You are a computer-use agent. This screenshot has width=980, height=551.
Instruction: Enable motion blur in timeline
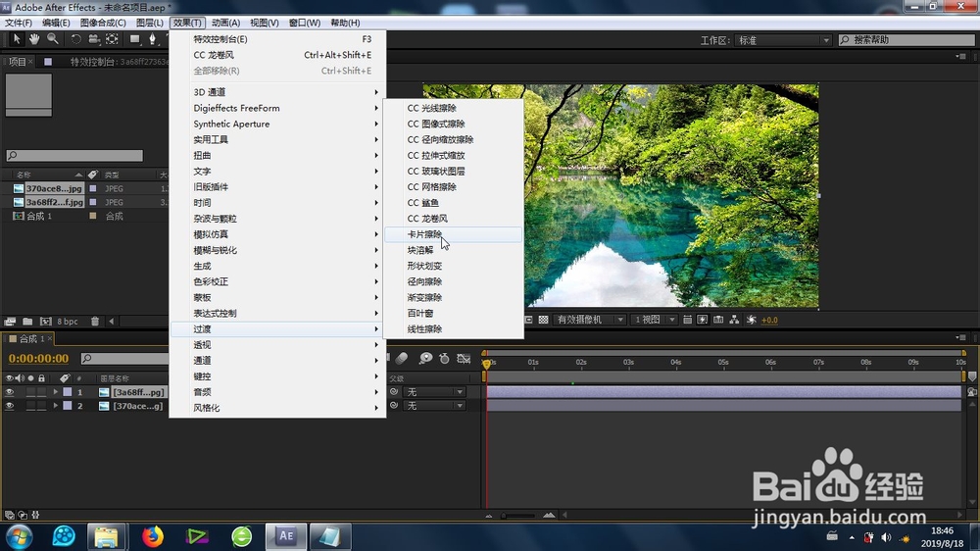(x=402, y=359)
